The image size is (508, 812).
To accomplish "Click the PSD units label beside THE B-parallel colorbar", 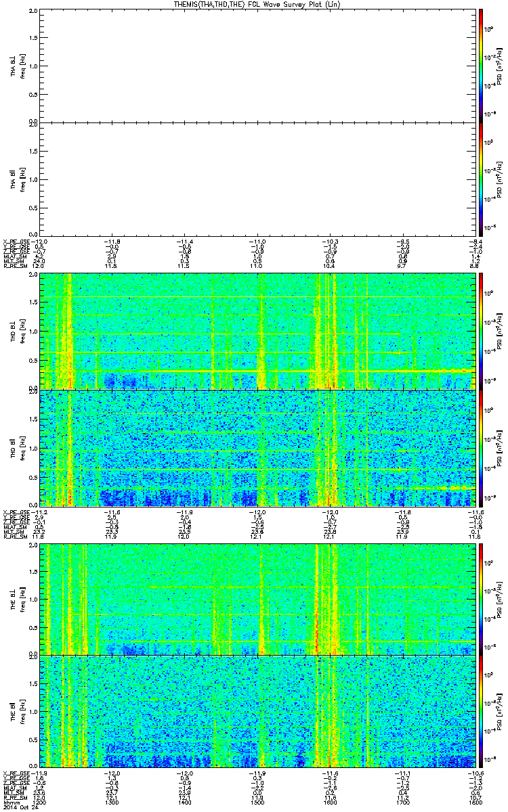I will [499, 711].
